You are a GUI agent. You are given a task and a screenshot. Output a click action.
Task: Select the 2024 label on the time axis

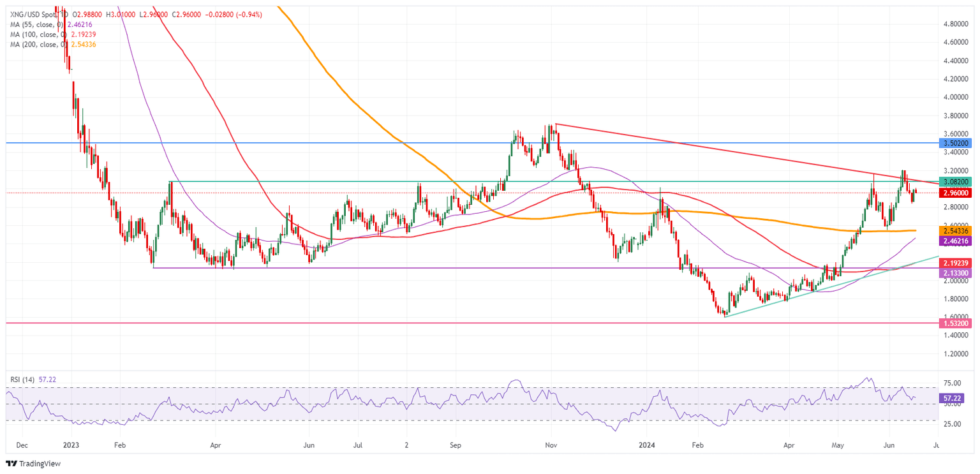click(647, 446)
